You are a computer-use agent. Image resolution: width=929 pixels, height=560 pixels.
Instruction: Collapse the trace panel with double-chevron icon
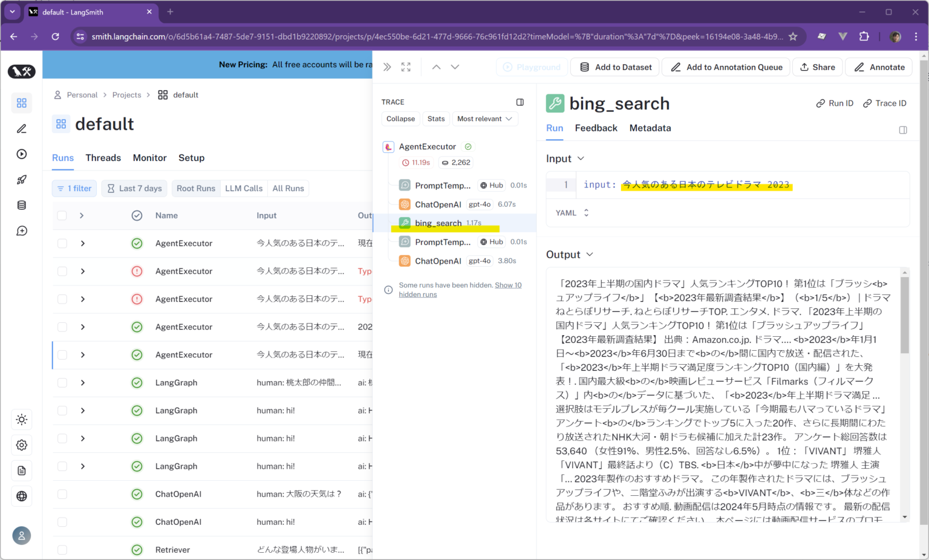[386, 67]
